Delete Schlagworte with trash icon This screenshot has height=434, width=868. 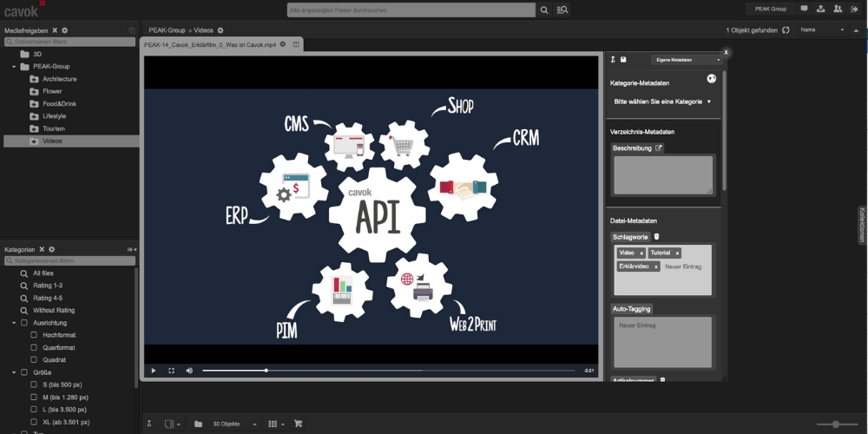coord(656,236)
